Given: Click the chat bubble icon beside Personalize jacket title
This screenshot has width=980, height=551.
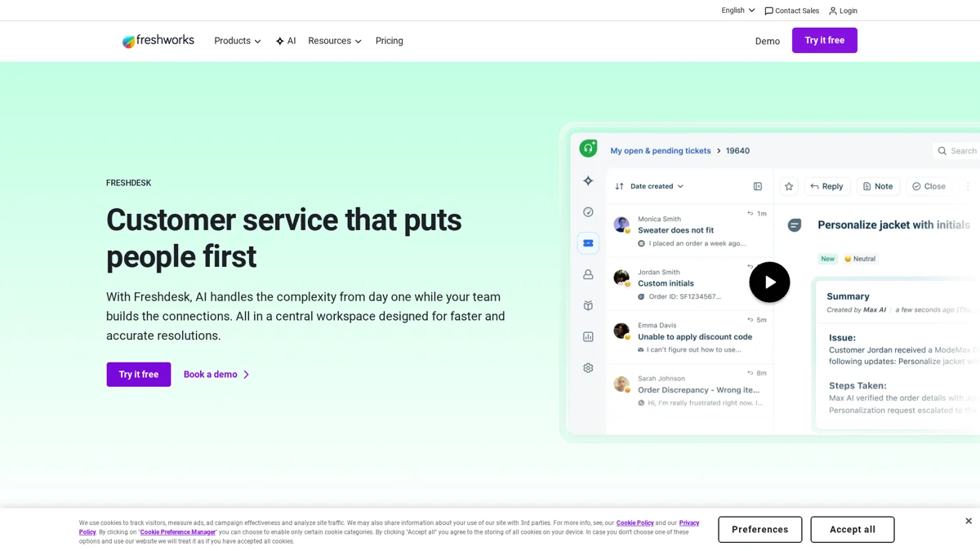Looking at the screenshot, I should pos(795,225).
